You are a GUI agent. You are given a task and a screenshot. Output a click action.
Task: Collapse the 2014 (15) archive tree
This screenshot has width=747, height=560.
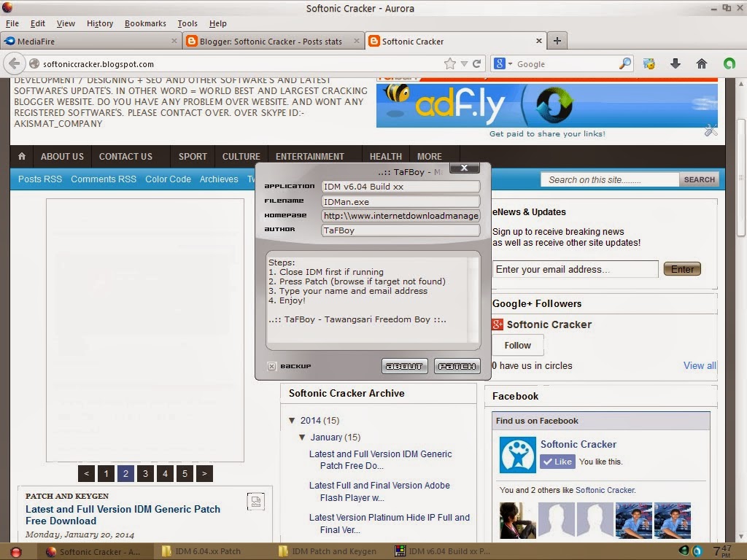point(292,420)
